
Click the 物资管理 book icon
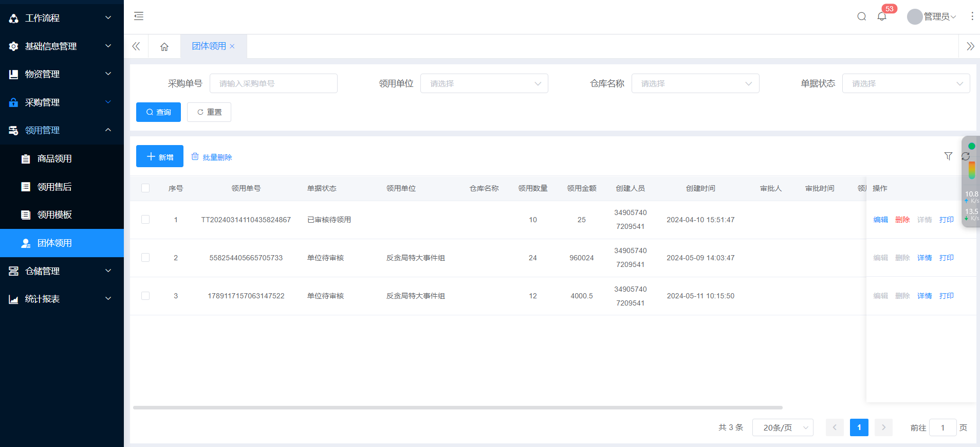pos(14,74)
